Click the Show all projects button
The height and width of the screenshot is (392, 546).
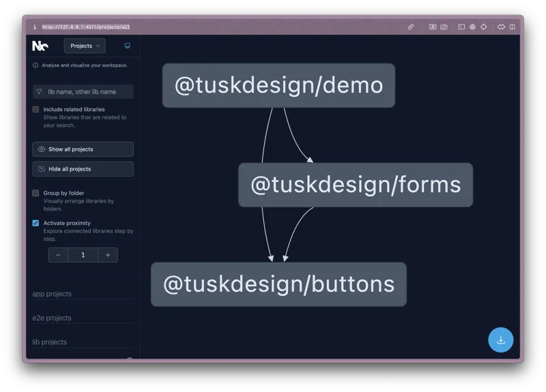click(x=83, y=149)
